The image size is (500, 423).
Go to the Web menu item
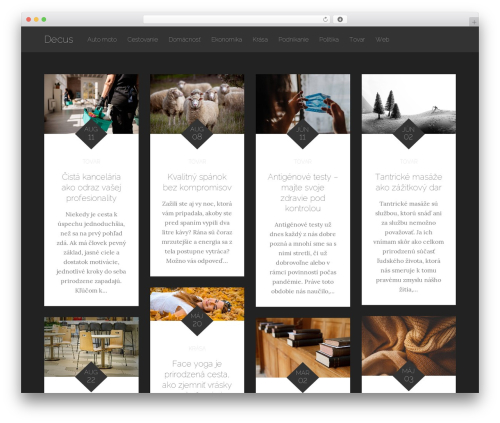(x=382, y=40)
